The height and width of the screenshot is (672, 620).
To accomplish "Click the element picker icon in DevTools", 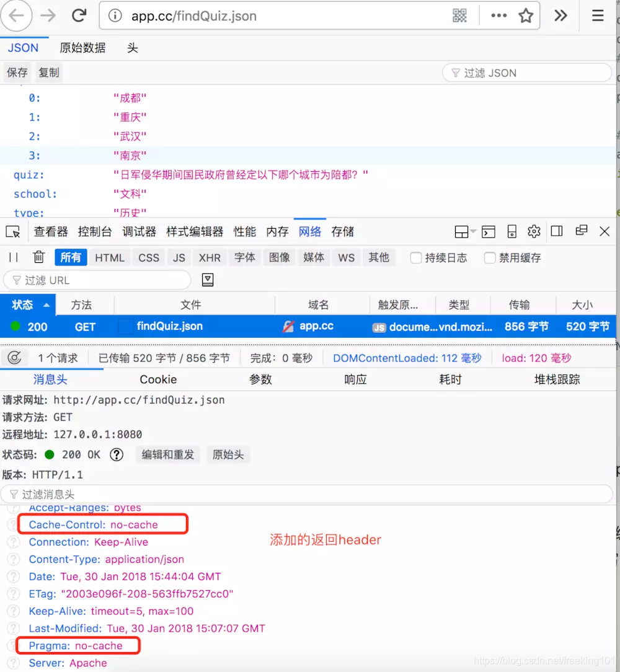I will tap(14, 231).
